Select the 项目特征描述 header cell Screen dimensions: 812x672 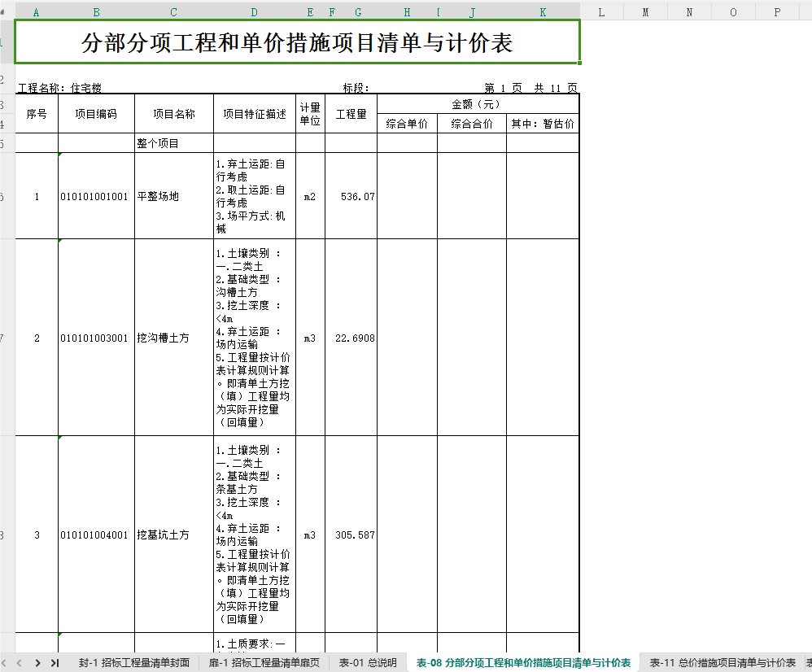point(255,114)
